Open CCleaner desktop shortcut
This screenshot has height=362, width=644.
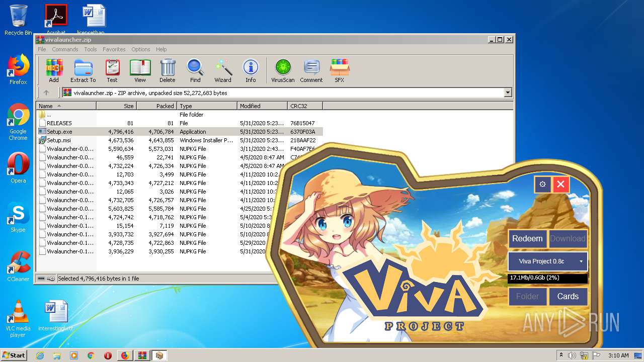18,266
